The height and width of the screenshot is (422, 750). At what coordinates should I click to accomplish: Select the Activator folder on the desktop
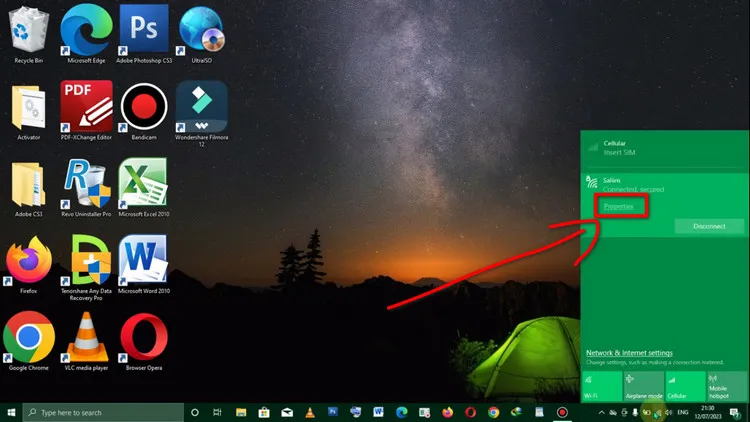(29, 112)
